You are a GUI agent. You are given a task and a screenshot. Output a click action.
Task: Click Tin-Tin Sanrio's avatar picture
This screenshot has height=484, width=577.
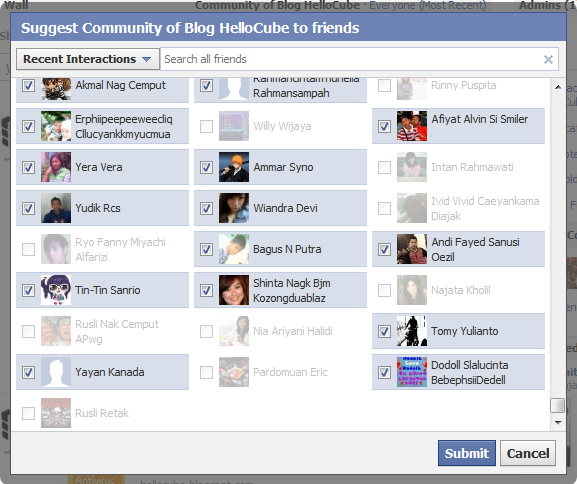click(56, 290)
